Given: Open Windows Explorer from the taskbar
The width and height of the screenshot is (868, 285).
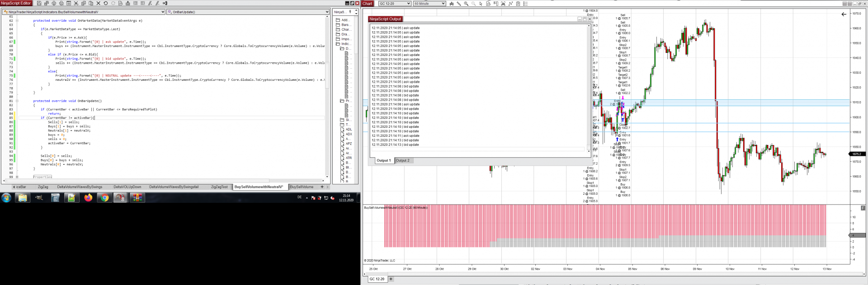Looking at the screenshot, I should pos(22,198).
